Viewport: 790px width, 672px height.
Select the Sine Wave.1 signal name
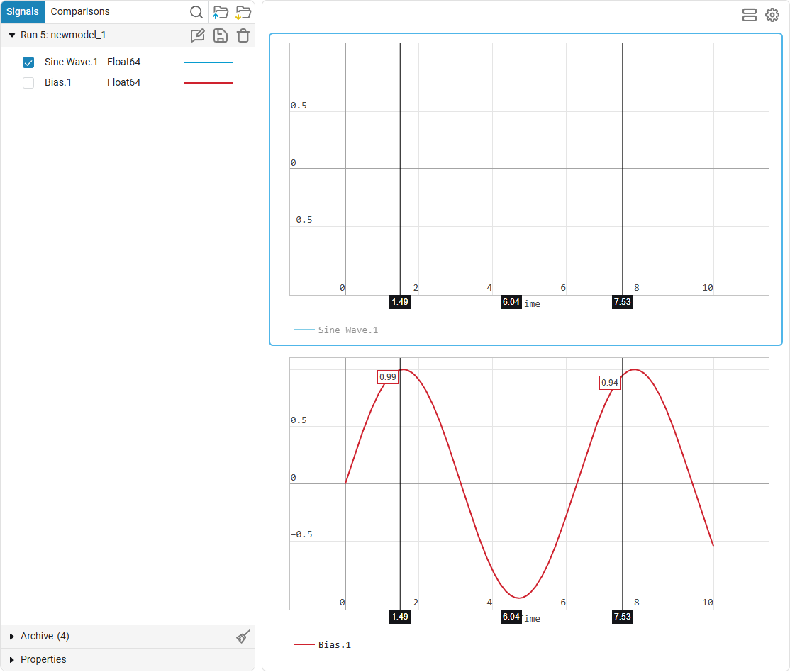(71, 62)
